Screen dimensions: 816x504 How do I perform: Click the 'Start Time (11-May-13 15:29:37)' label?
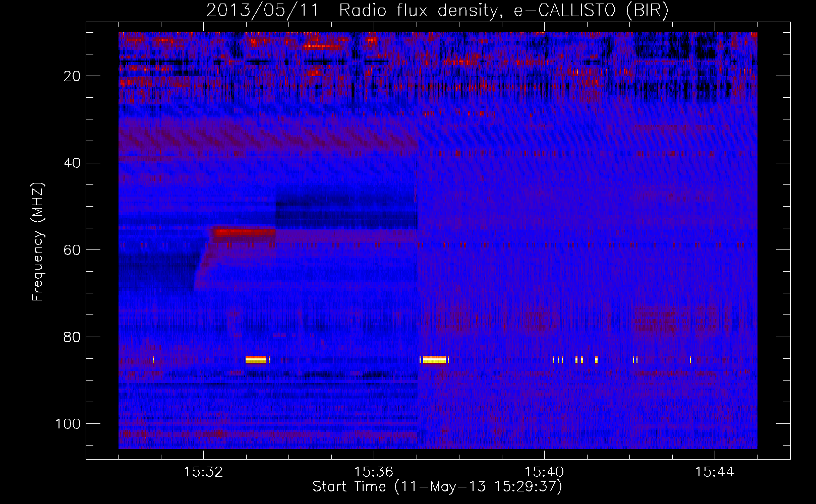pos(437,487)
